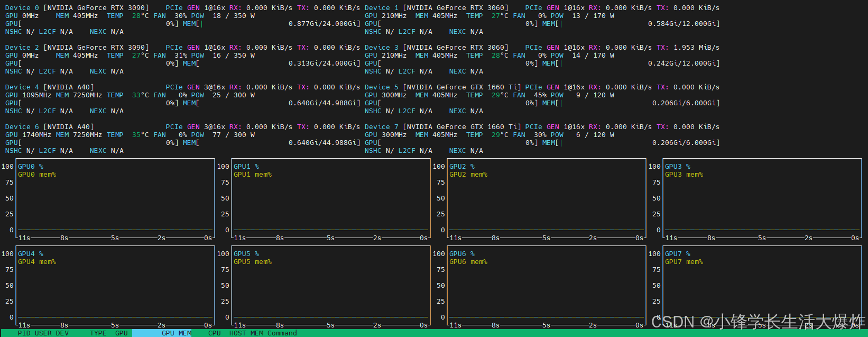The image size is (868, 337).
Task: Click Device 7 GPU utilization bar
Action: pos(452,143)
